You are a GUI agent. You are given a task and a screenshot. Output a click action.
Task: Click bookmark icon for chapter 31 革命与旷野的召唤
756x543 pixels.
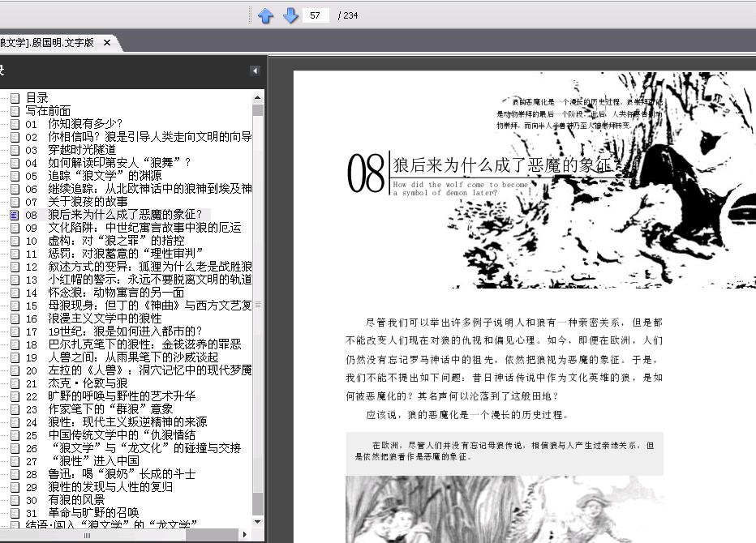15,513
